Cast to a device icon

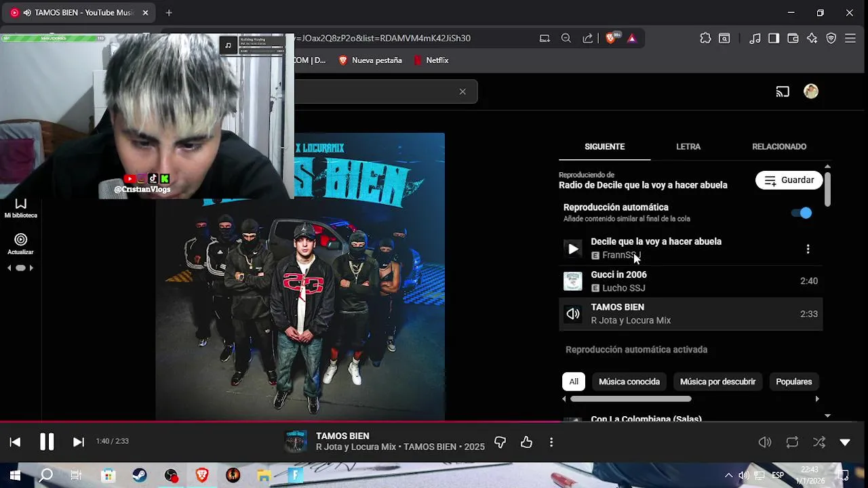pos(783,91)
